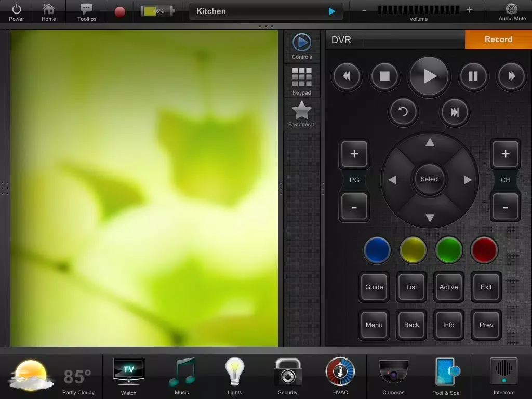Click the Volume level bar

418,10
